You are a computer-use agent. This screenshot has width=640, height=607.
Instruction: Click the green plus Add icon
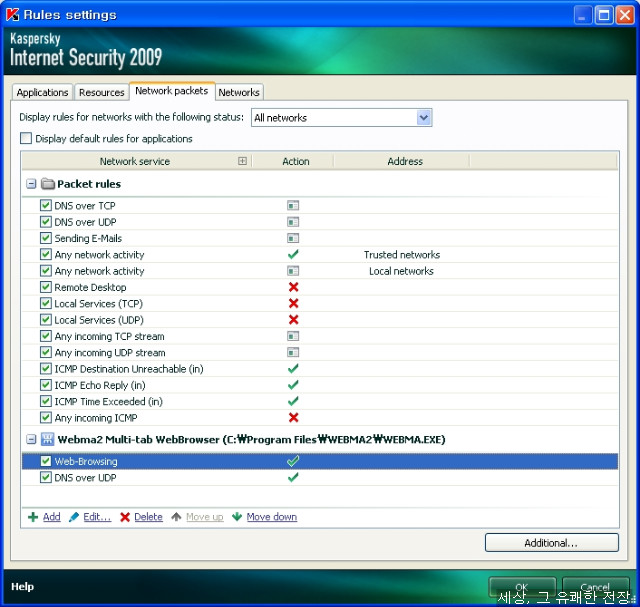click(33, 517)
